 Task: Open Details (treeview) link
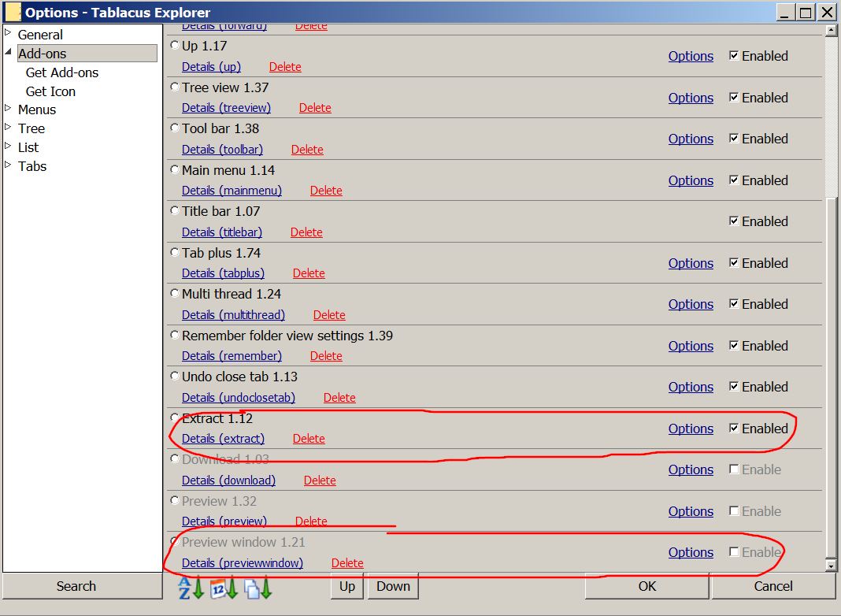226,108
